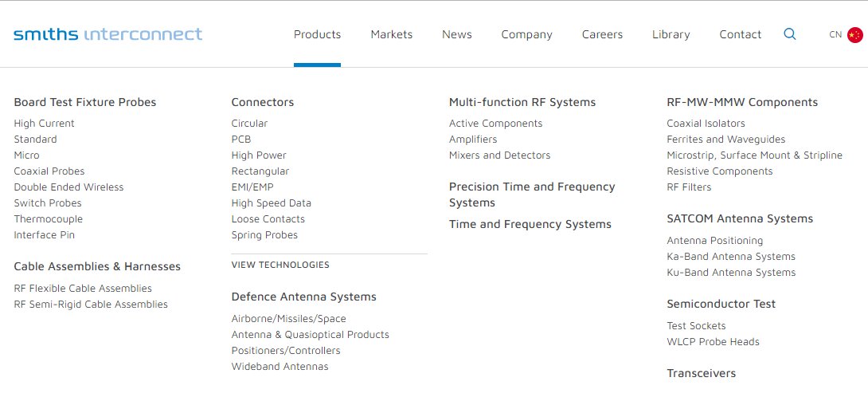Open RF-MW-MMW Components heading

[x=742, y=102]
